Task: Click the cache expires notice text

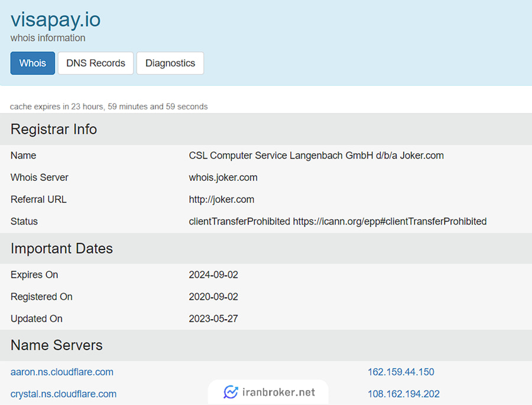Action: 109,106
